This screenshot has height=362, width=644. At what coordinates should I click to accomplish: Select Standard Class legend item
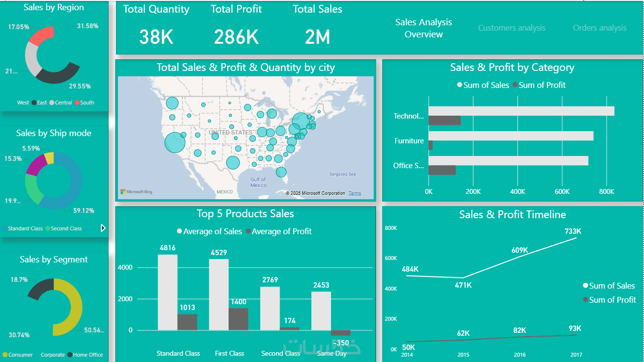(22, 228)
